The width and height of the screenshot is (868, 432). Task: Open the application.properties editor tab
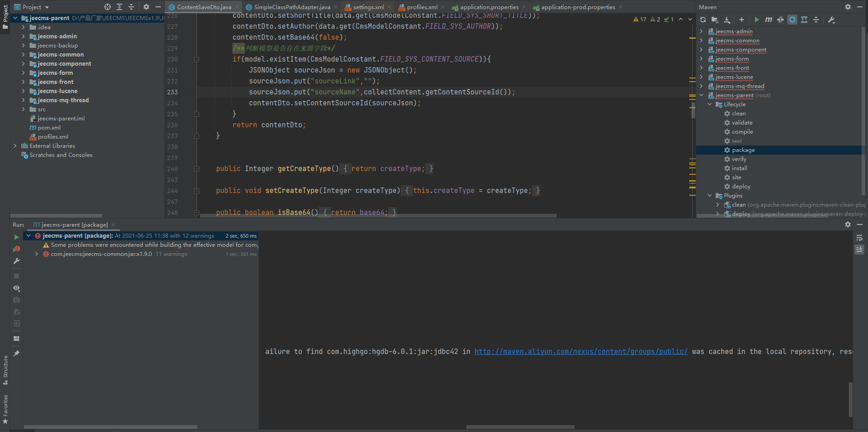489,7
